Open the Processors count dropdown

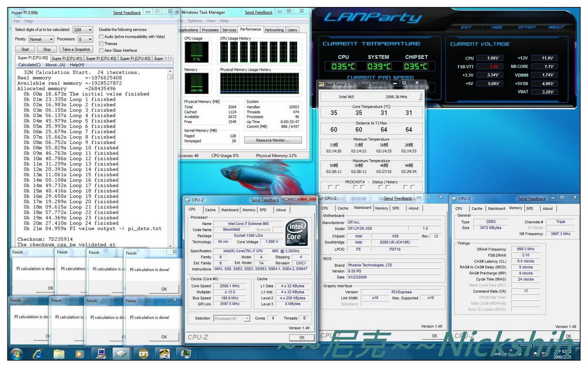coord(86,39)
